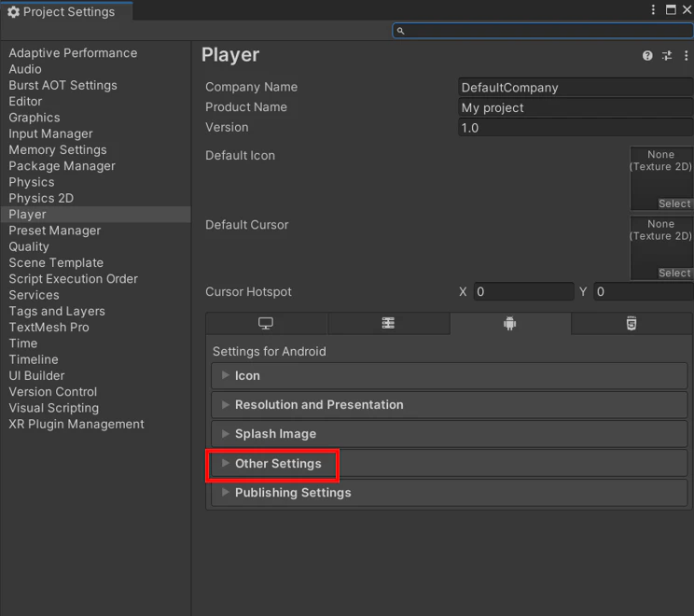Open Tags and Layers settings
Image resolution: width=694 pixels, height=616 pixels.
(x=57, y=312)
